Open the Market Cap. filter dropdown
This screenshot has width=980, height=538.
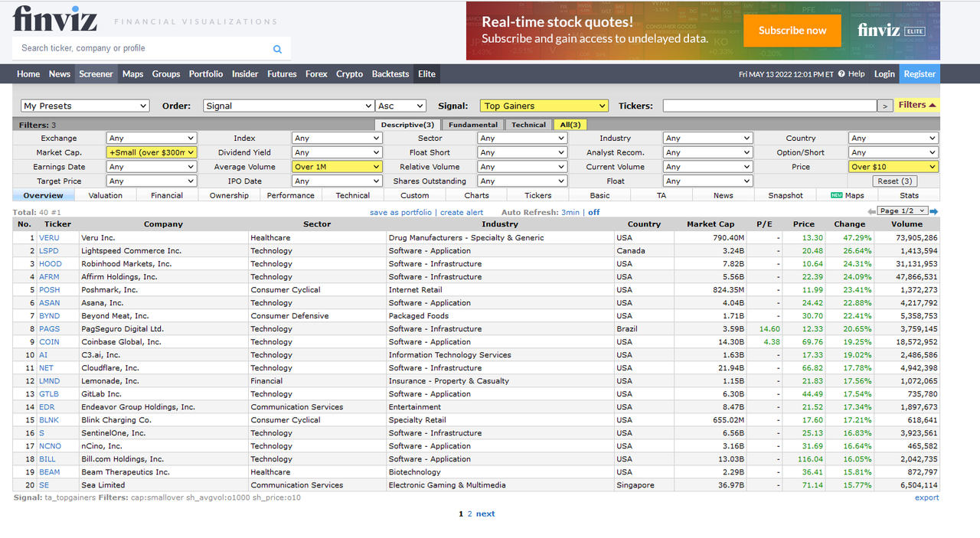[152, 152]
